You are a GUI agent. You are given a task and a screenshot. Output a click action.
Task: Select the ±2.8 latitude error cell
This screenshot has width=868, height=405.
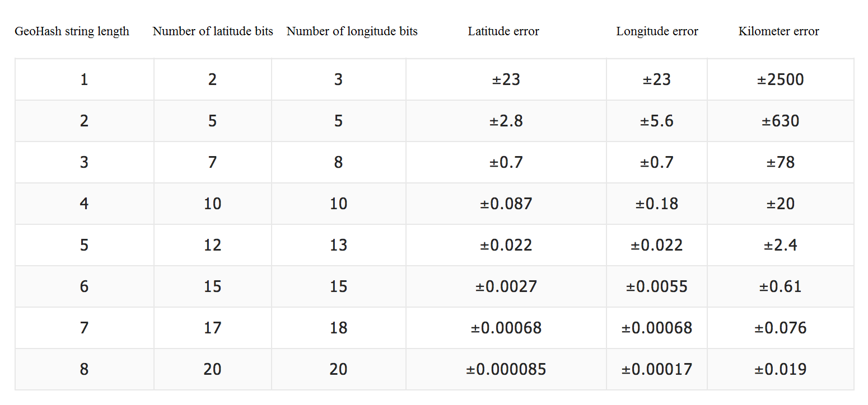pyautogui.click(x=506, y=121)
